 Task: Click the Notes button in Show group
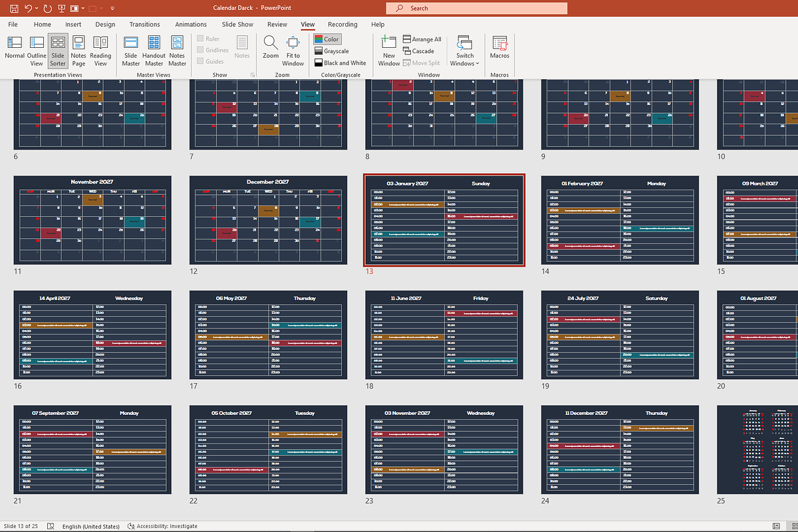click(x=242, y=48)
